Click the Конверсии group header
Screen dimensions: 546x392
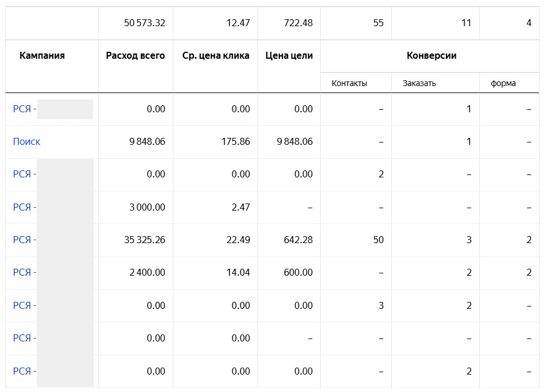(x=431, y=56)
